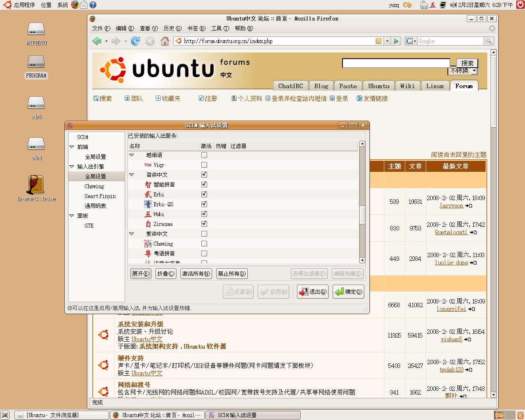
Task: Click the volume speaker icon in panel
Action: tap(453, 5)
